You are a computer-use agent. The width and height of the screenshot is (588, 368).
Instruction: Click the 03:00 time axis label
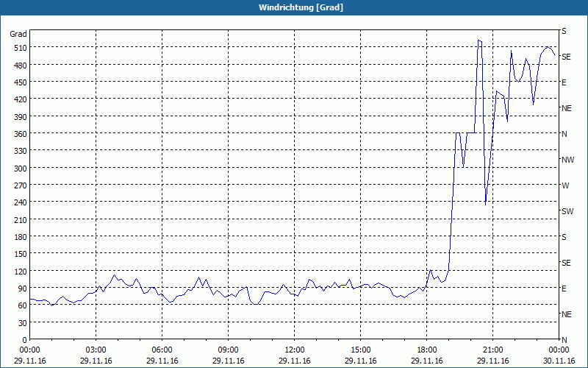click(96, 350)
